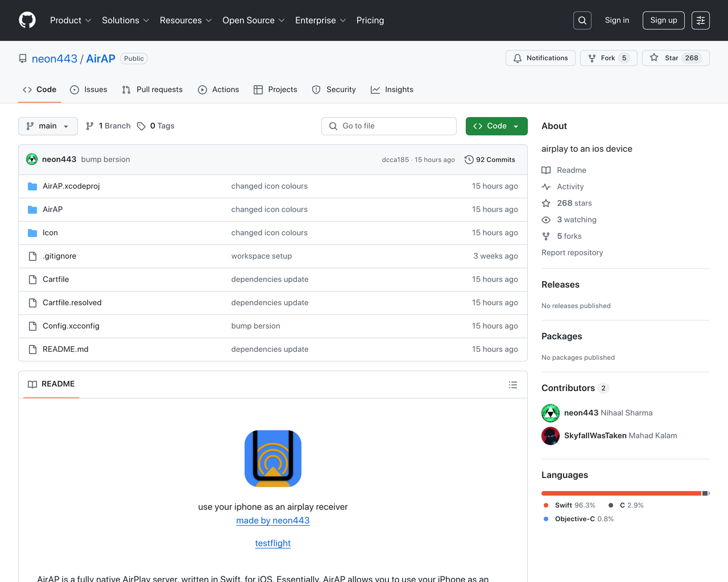Click the eye icon next to 3 watching
This screenshot has height=582, width=728.
[546, 220]
